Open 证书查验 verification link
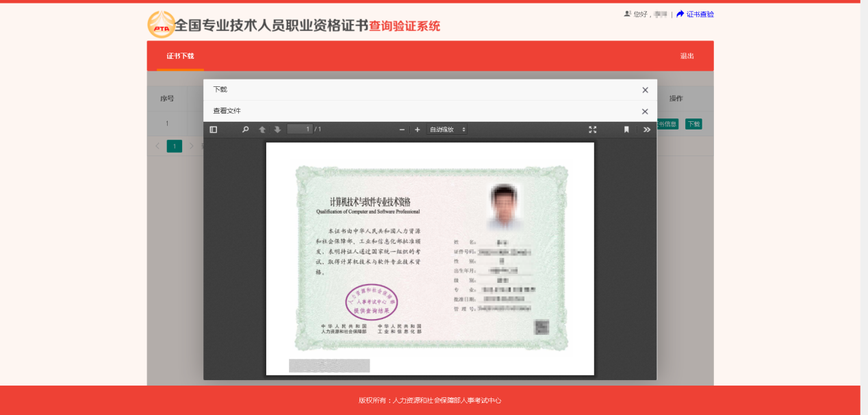868x415 pixels. 700,14
